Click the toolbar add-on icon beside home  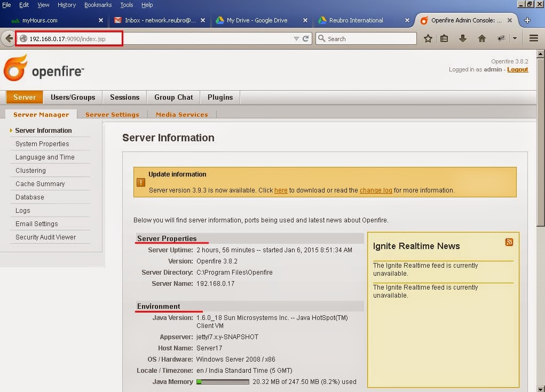pos(501,38)
